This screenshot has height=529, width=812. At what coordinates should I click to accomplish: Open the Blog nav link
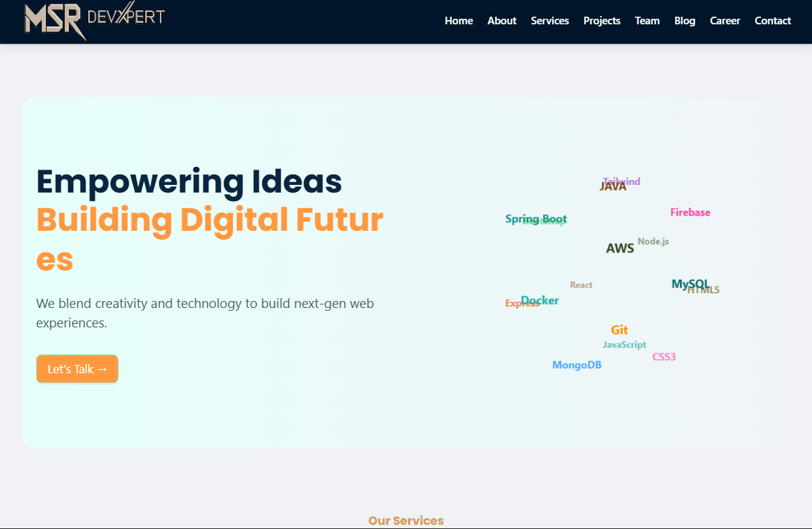point(684,21)
